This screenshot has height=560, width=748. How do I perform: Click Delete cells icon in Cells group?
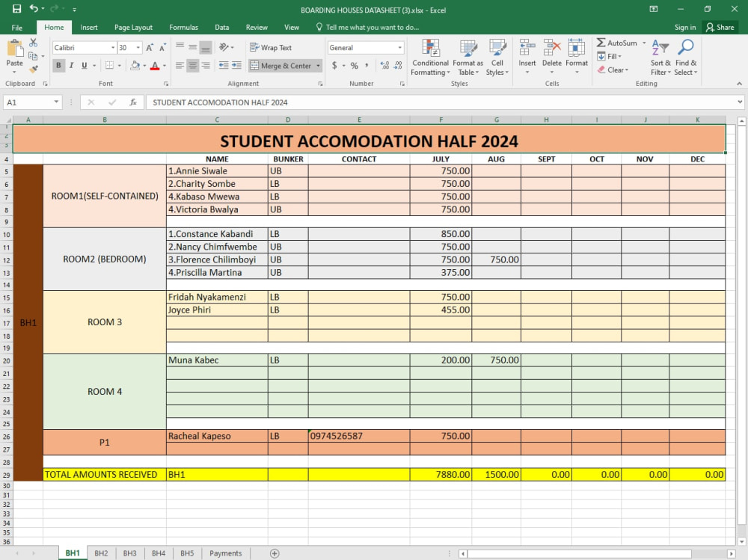[x=552, y=48]
